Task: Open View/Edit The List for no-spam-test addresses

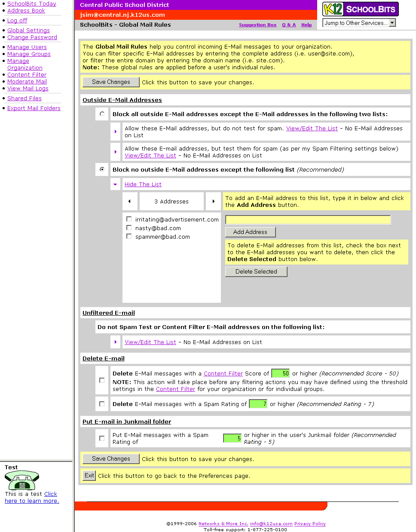Action: (312, 128)
